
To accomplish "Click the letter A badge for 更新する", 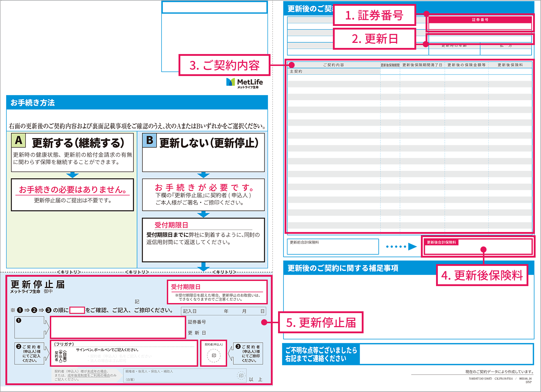I will [18, 141].
